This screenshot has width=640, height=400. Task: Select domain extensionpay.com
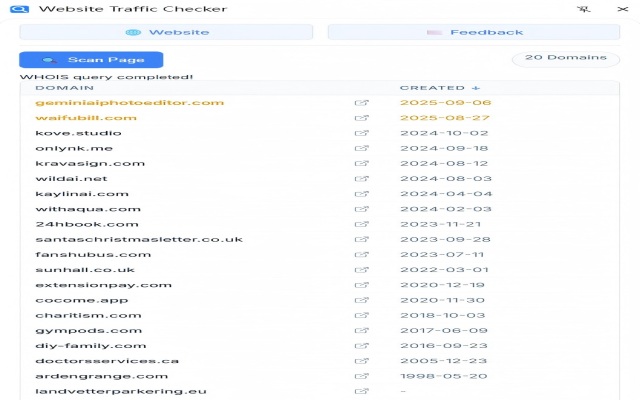click(103, 285)
